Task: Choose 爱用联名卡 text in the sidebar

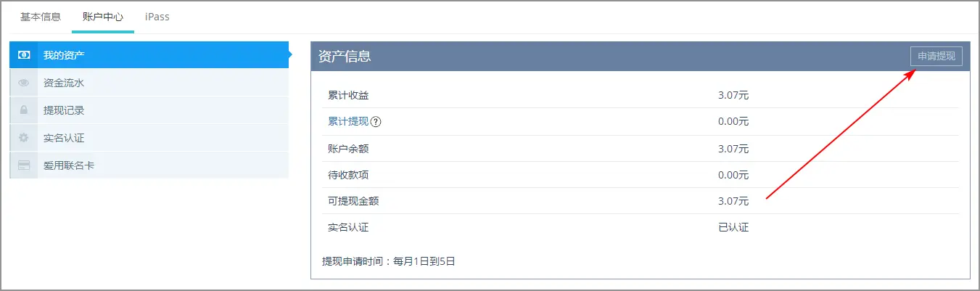Action: (69, 165)
